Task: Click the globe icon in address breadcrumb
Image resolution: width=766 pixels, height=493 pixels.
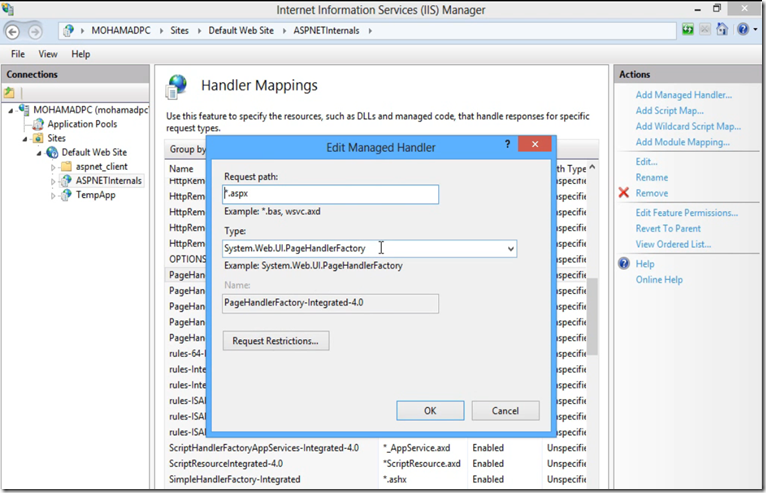Action: 69,30
